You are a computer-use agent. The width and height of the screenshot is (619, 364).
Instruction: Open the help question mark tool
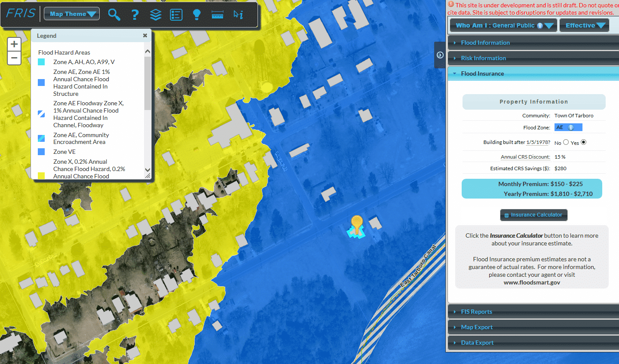135,14
